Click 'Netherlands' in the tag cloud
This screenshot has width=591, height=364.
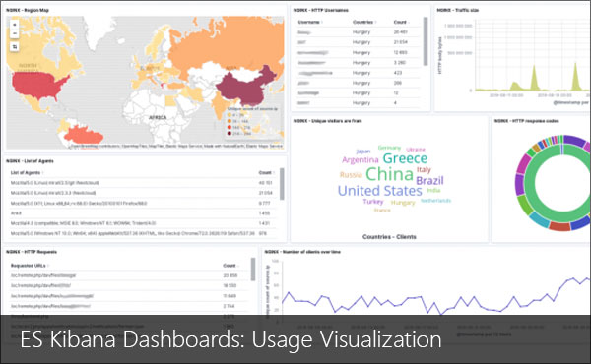point(435,201)
